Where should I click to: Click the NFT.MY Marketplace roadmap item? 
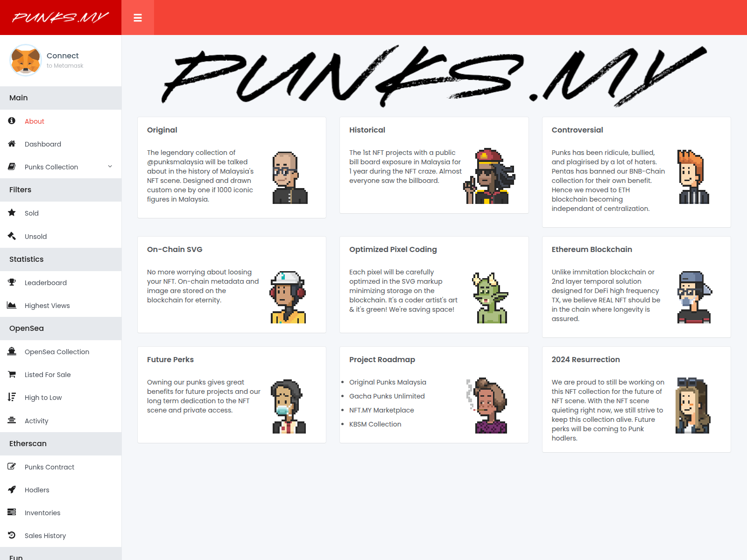tap(381, 410)
